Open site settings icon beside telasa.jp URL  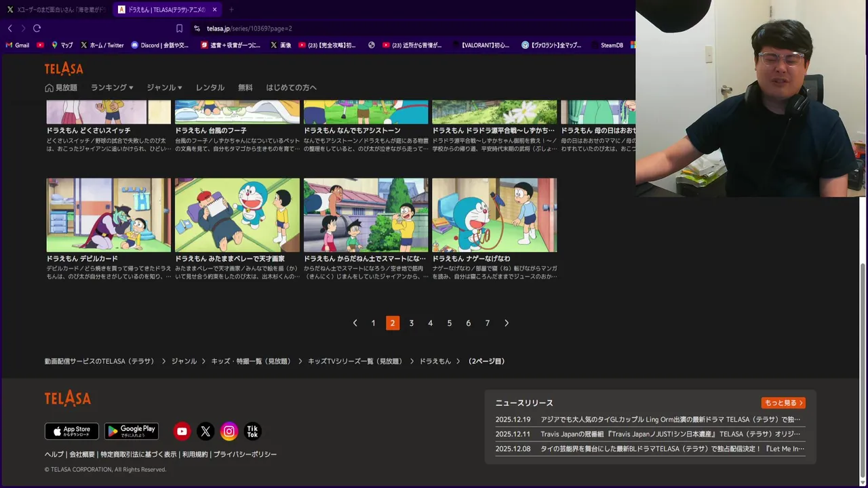point(197,28)
